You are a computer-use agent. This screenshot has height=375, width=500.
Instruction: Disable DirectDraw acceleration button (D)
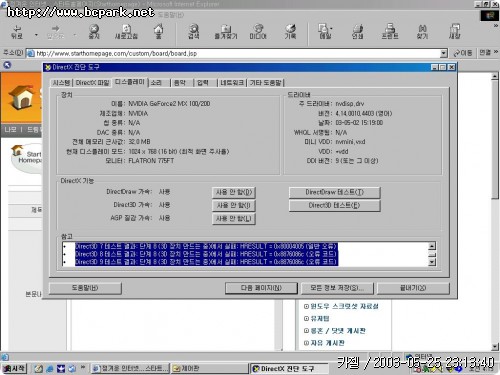pos(234,192)
